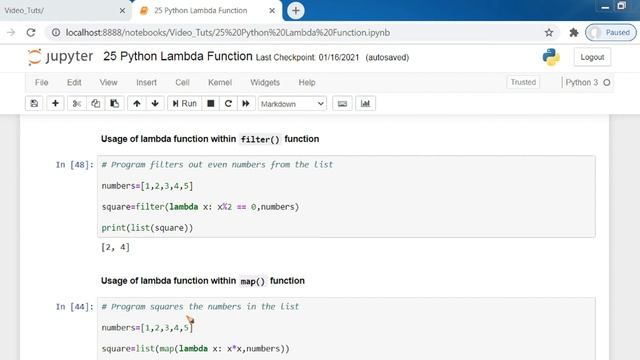
Task: Cut selected cells with scissors icon
Action: [76, 104]
